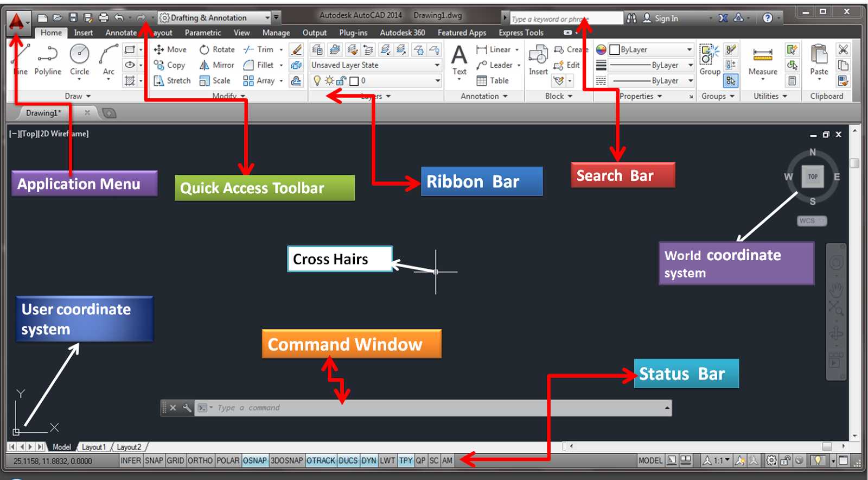Viewport: 868px width, 480px height.
Task: Click the Plot (print) icon in Quick Access Toolbar
Action: tap(104, 18)
